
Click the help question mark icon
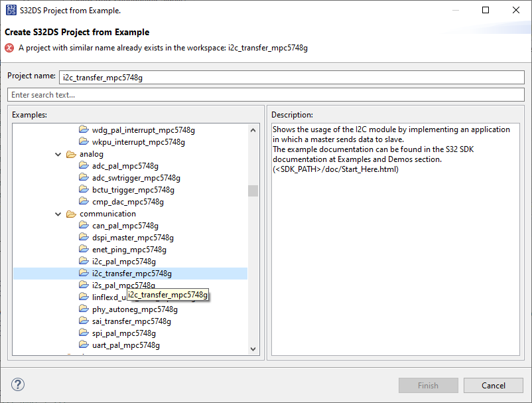(18, 385)
